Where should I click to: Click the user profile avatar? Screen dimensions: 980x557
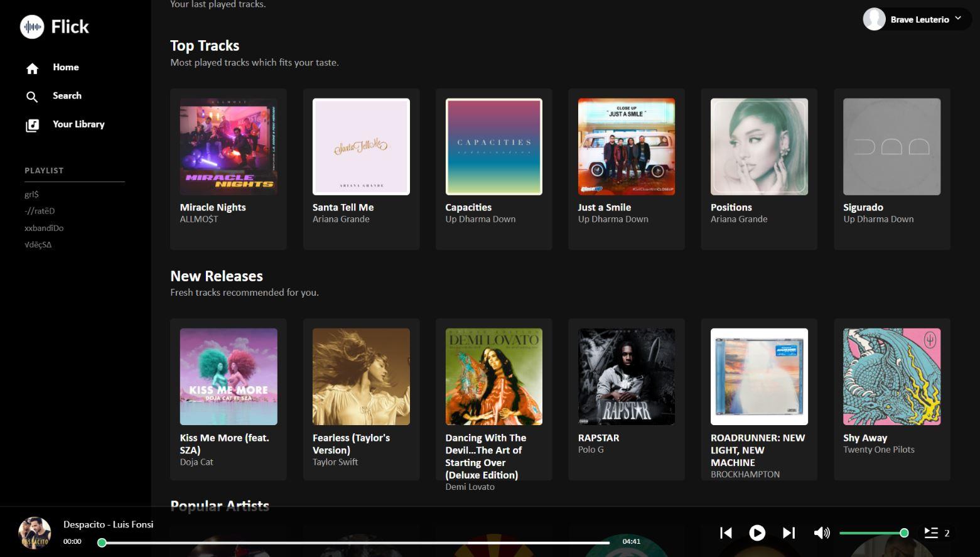(x=874, y=19)
